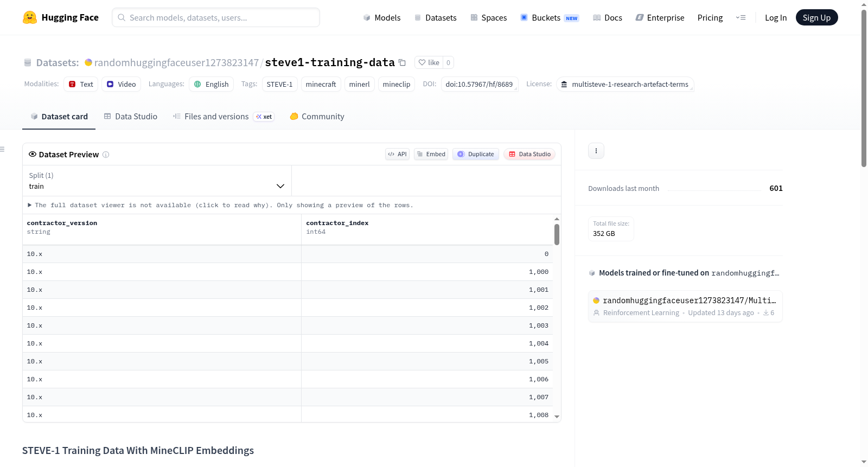The image size is (868, 467).
Task: Click the minerl tag
Action: click(360, 84)
